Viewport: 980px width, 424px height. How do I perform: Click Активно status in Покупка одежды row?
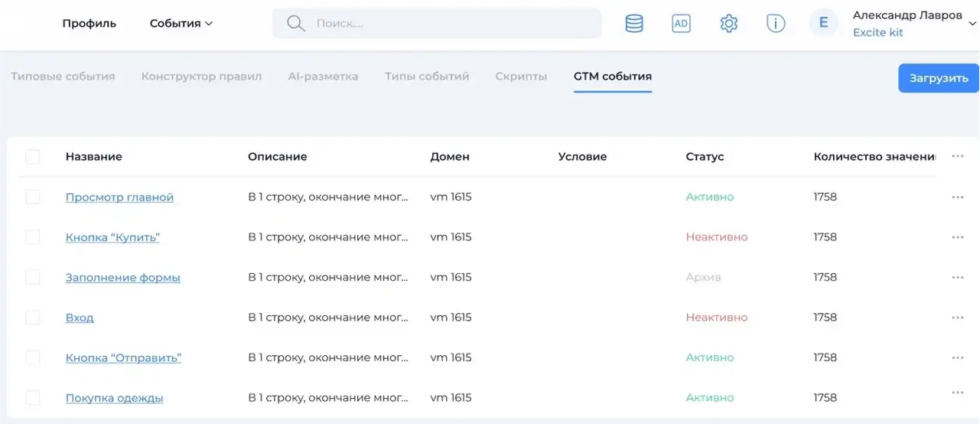click(710, 398)
